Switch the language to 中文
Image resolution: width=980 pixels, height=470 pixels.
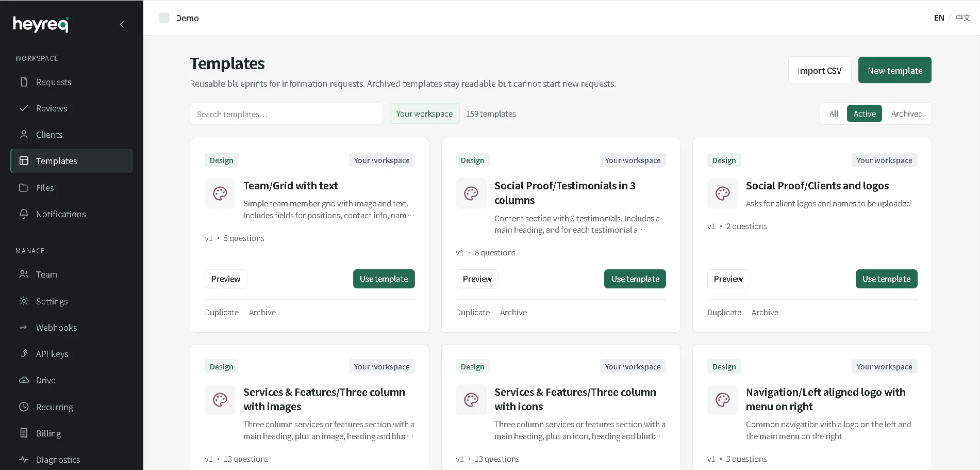[962, 18]
